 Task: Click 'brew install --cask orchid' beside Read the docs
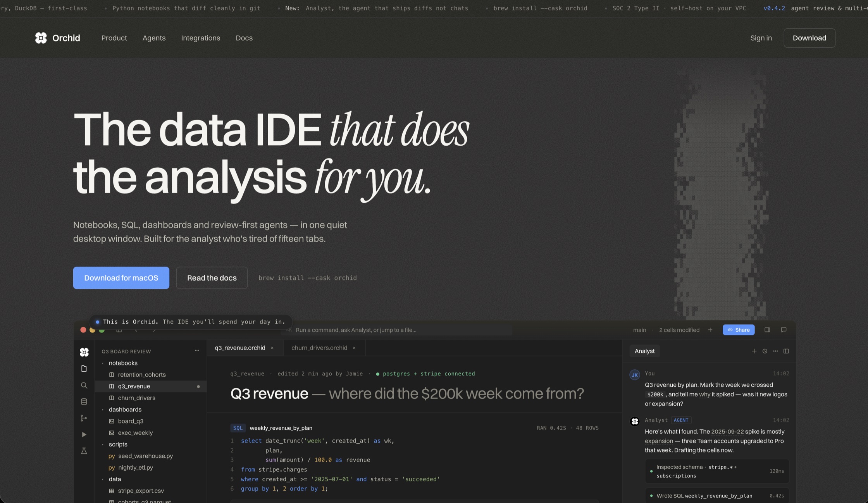click(x=308, y=278)
